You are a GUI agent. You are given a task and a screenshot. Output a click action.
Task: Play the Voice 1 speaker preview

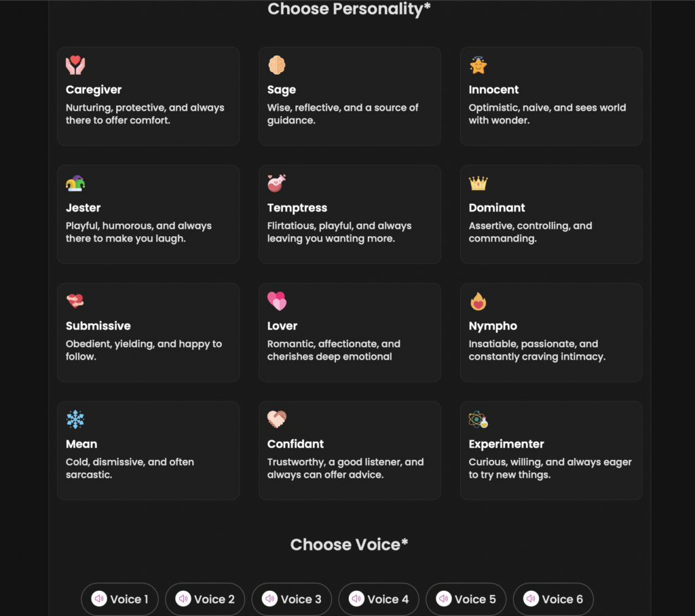click(99, 599)
